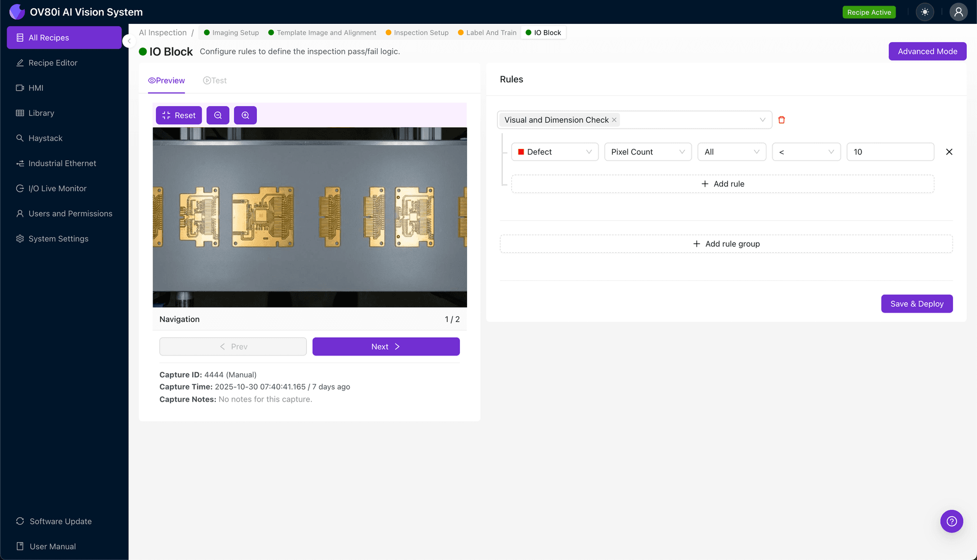Image resolution: width=977 pixels, height=560 pixels.
Task: Zoom into the preview image
Action: 245,115
